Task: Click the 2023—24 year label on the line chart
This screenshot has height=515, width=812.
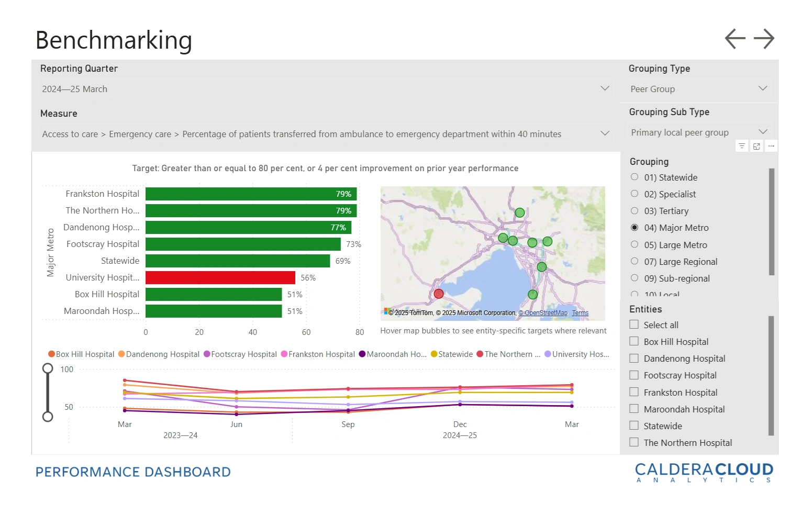Action: [181, 435]
